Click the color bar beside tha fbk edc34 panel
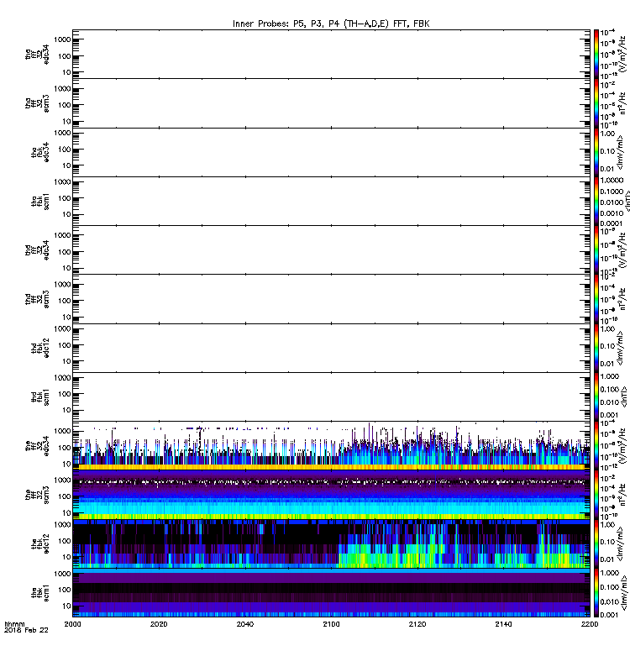 click(x=596, y=152)
